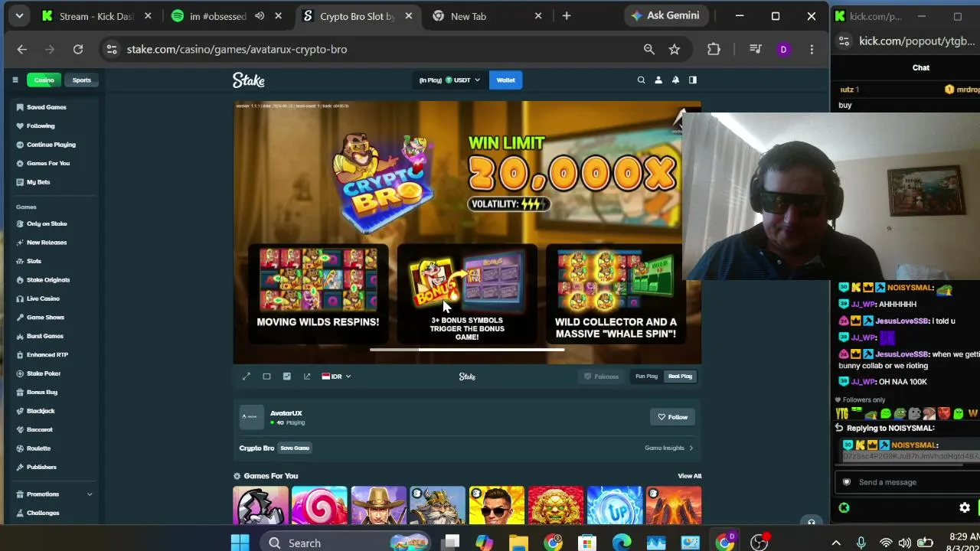Open the AvatarUX provider link
The image size is (980, 551).
pyautogui.click(x=286, y=413)
